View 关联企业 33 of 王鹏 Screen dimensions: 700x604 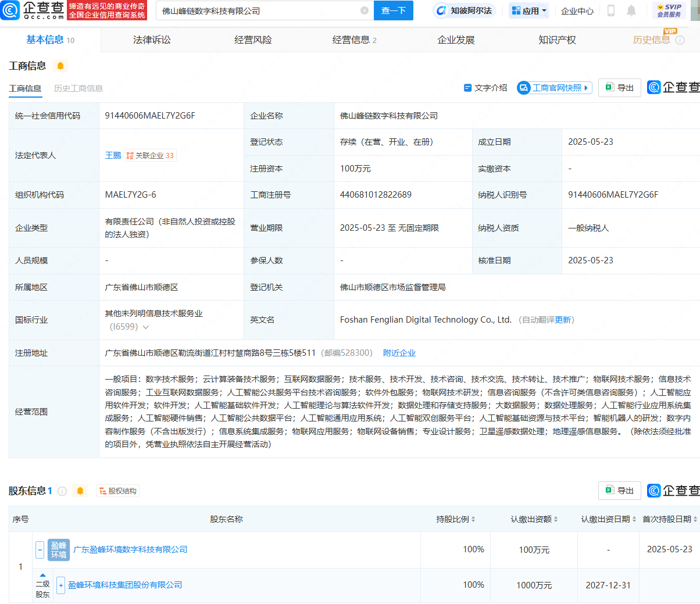coord(150,155)
